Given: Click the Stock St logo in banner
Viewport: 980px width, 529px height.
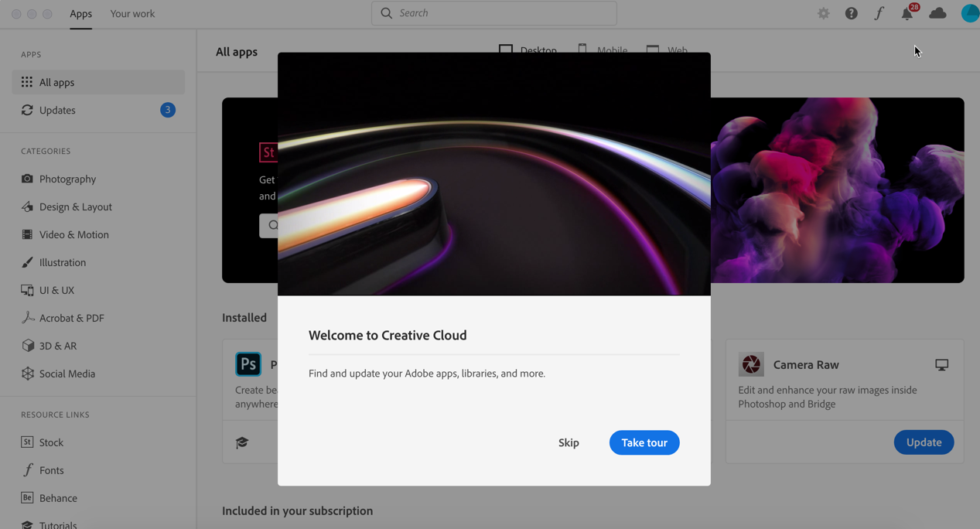Looking at the screenshot, I should 268,152.
